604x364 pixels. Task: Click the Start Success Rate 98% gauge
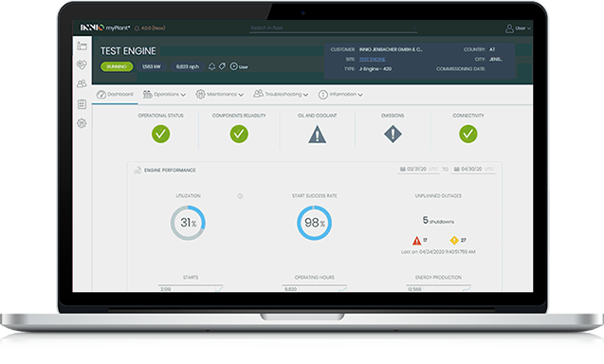314,223
